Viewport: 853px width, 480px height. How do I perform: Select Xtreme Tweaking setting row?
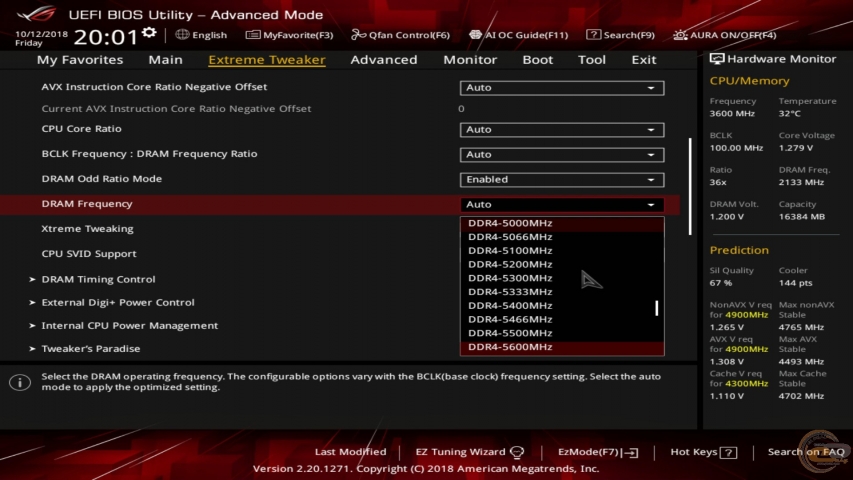click(87, 229)
